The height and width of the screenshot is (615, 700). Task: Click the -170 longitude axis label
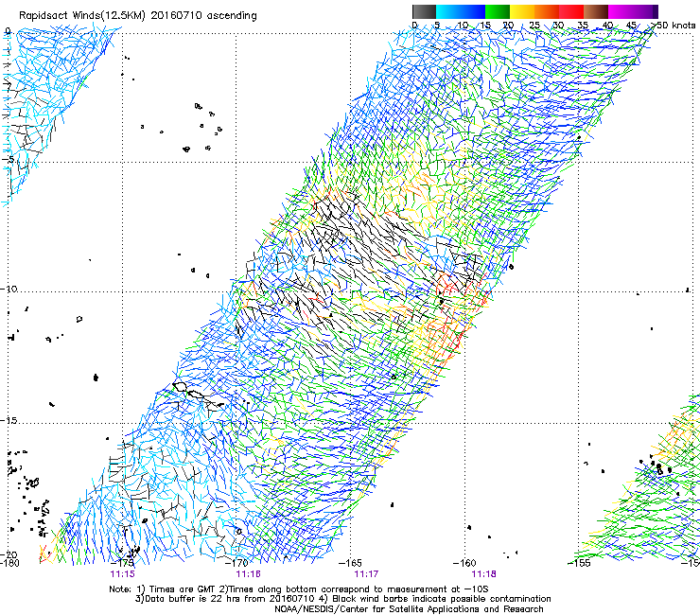(x=236, y=563)
